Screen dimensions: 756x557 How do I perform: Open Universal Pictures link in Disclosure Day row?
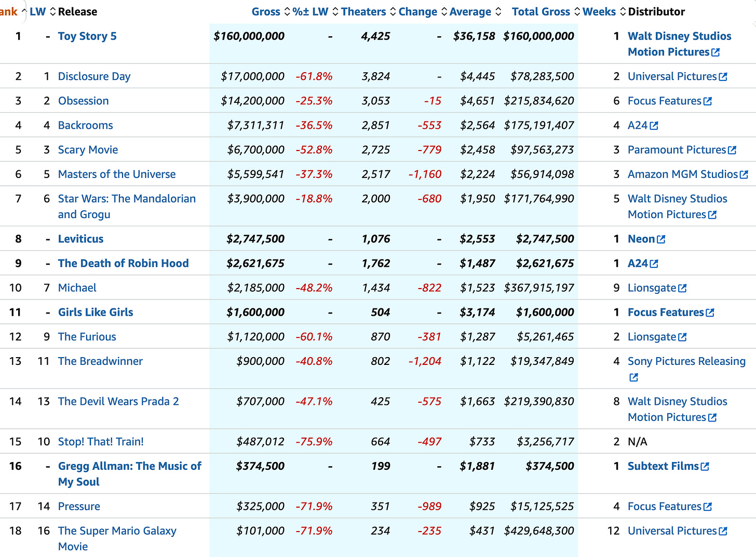[672, 76]
